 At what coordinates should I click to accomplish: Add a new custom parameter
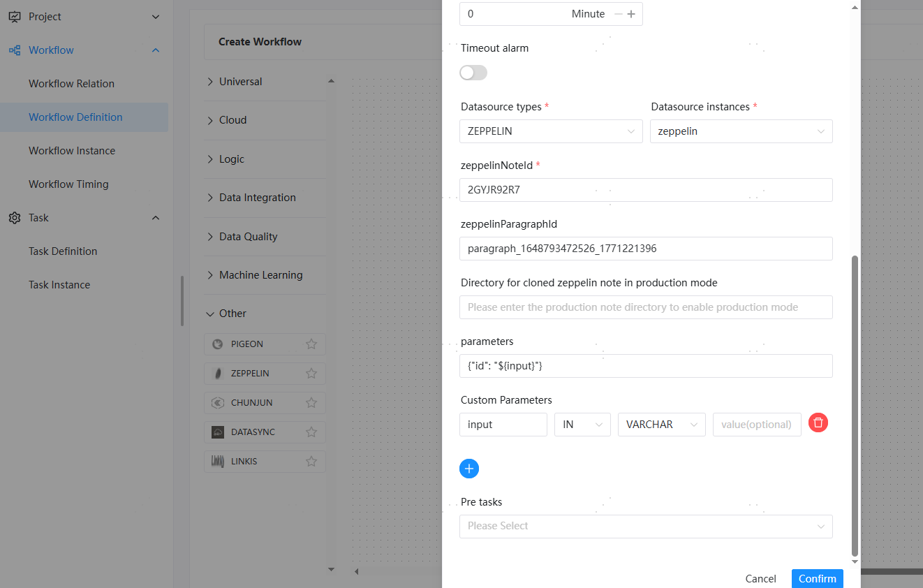click(469, 469)
